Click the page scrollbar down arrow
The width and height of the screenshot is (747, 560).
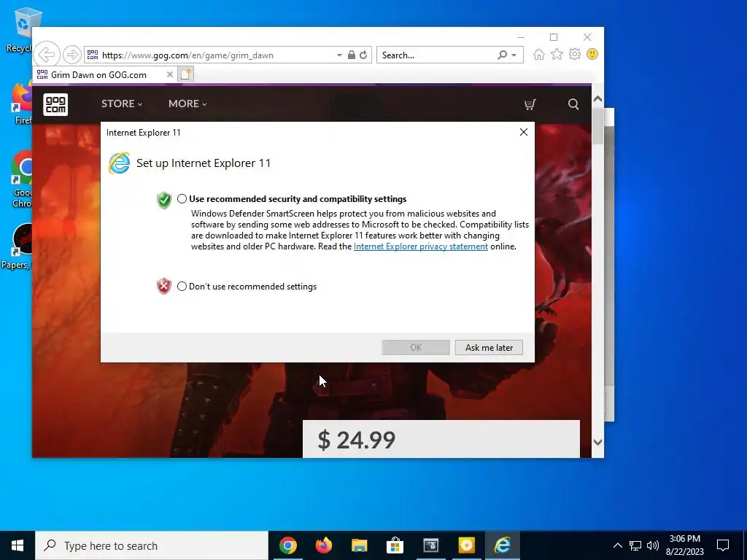(x=597, y=442)
